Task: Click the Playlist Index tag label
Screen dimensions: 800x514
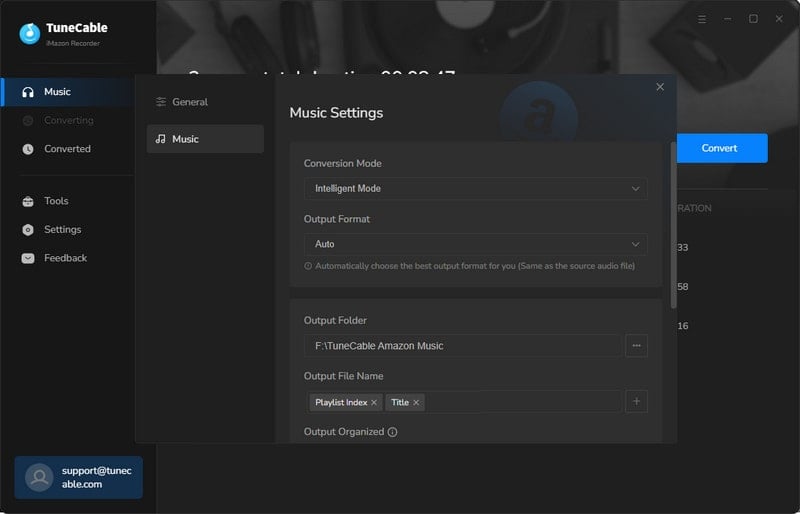Action: 341,402
